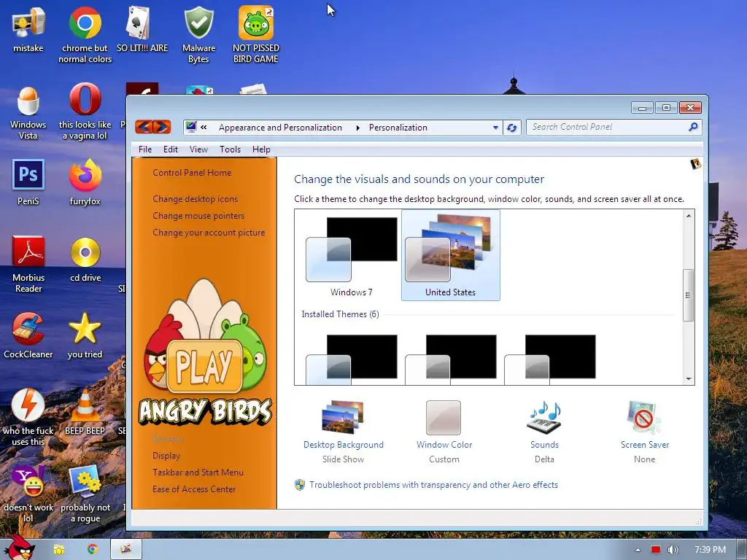Image resolution: width=747 pixels, height=560 pixels.
Task: Open the Display link in sidebar
Action: pyautogui.click(x=166, y=456)
